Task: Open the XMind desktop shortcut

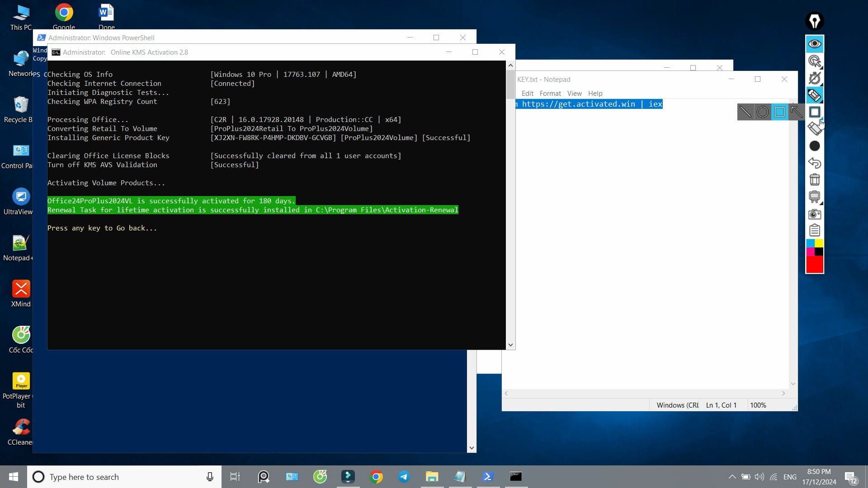Action: coord(21,293)
